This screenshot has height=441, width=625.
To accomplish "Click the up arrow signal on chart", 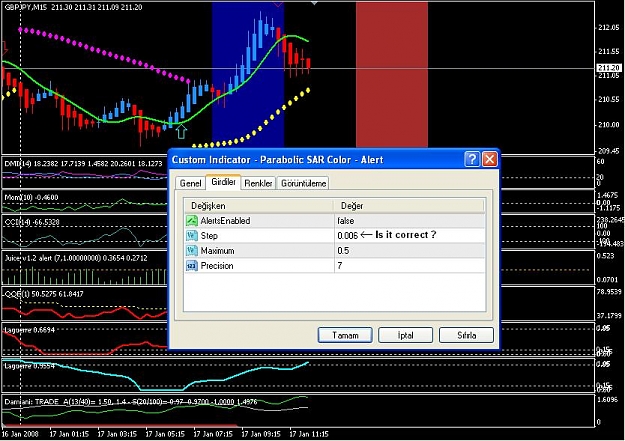I will click(181, 131).
